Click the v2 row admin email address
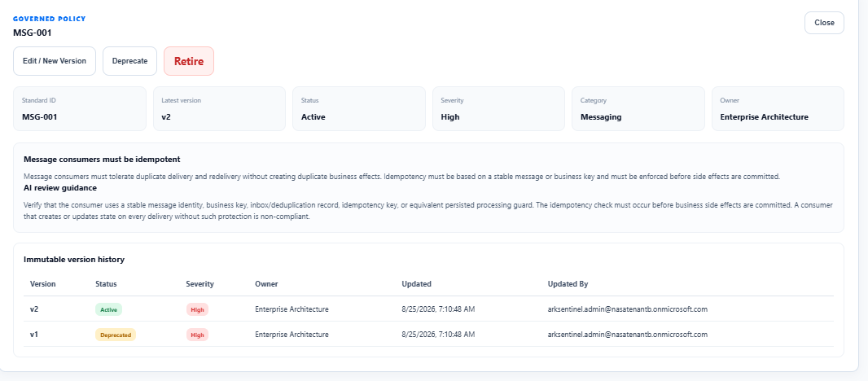868x381 pixels. pyautogui.click(x=628, y=309)
